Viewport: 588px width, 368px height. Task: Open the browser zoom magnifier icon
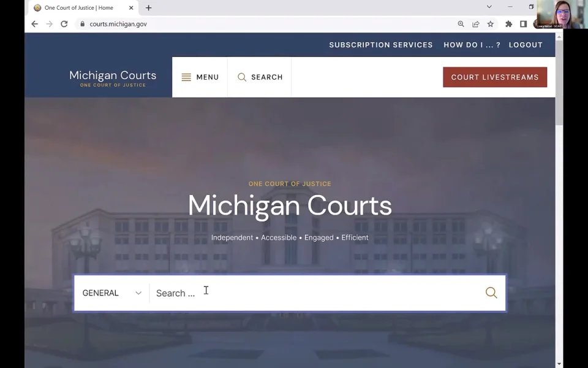[x=461, y=24]
